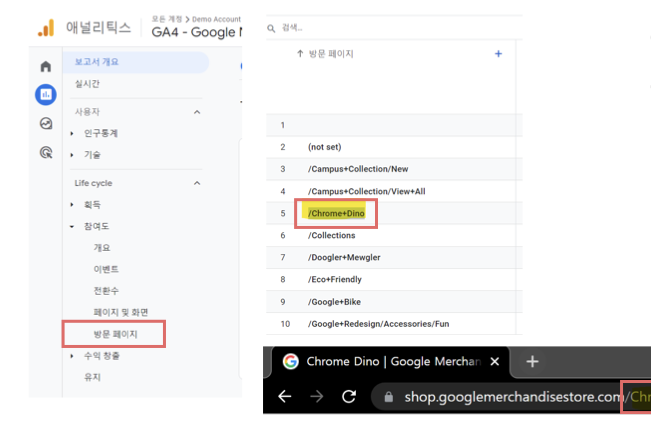Open the GA4 property selector
Viewport: 651px width, 435px height.
tap(197, 32)
